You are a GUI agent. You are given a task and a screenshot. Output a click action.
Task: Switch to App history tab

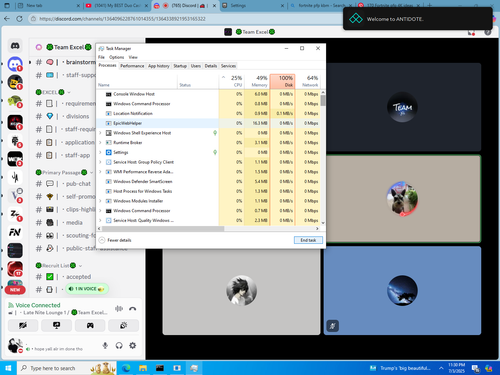[159, 66]
